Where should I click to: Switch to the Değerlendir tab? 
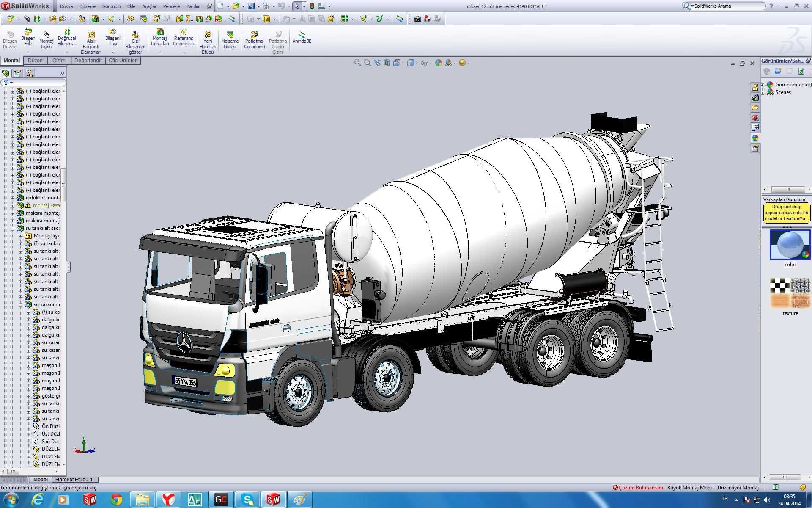click(88, 61)
